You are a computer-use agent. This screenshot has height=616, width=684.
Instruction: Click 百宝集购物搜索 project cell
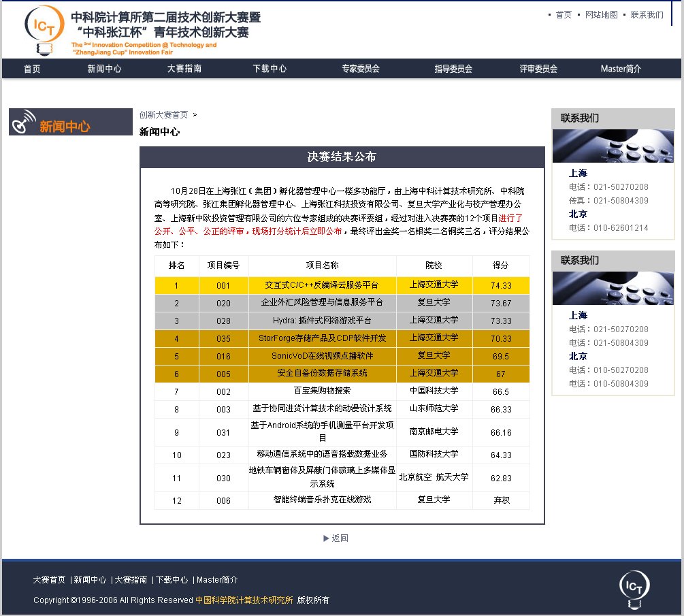tap(323, 391)
